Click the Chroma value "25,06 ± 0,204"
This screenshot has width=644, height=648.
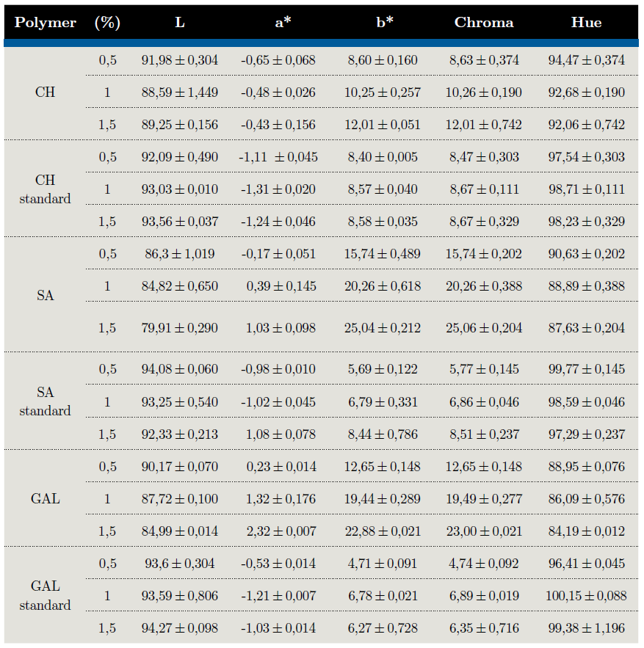484,327
